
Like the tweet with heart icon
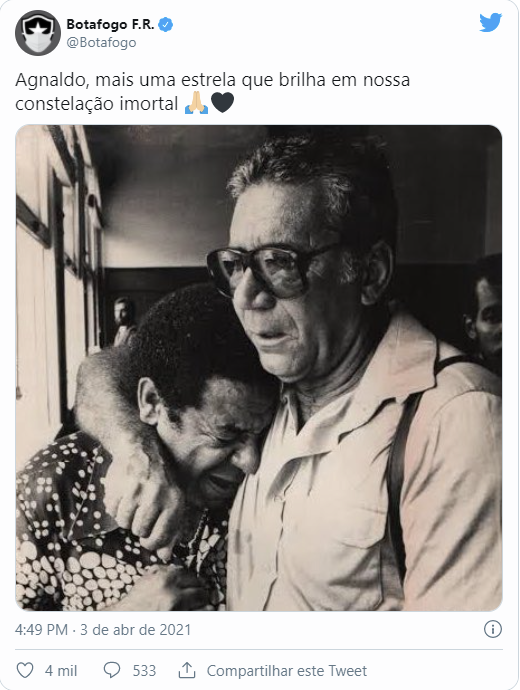click(x=25, y=670)
